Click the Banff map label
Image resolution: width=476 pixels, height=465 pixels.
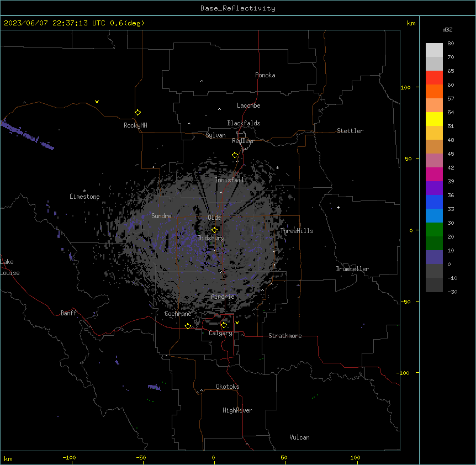click(x=68, y=313)
